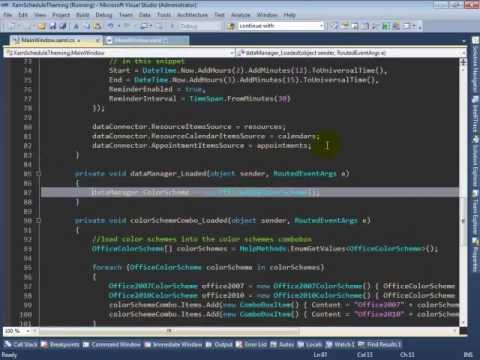
Task: Collapse the dataManager_Loaded method outline
Action: pos(38,174)
